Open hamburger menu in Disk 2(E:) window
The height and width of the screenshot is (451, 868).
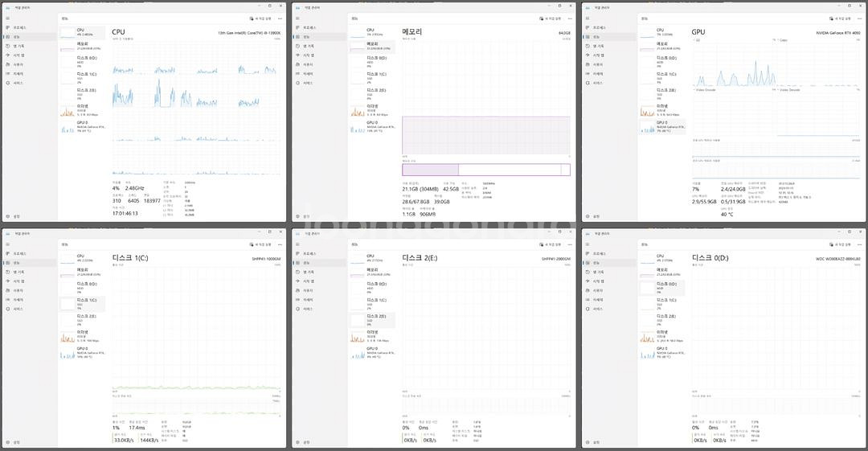pyautogui.click(x=298, y=244)
